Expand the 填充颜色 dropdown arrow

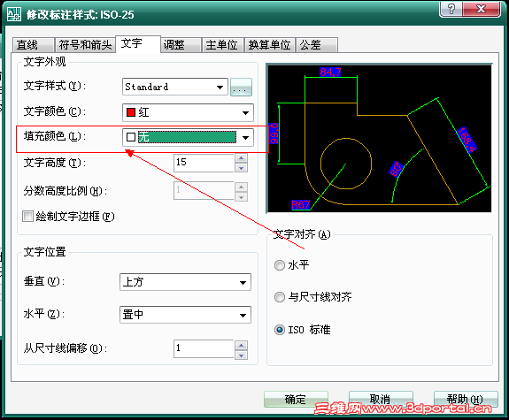(x=246, y=138)
